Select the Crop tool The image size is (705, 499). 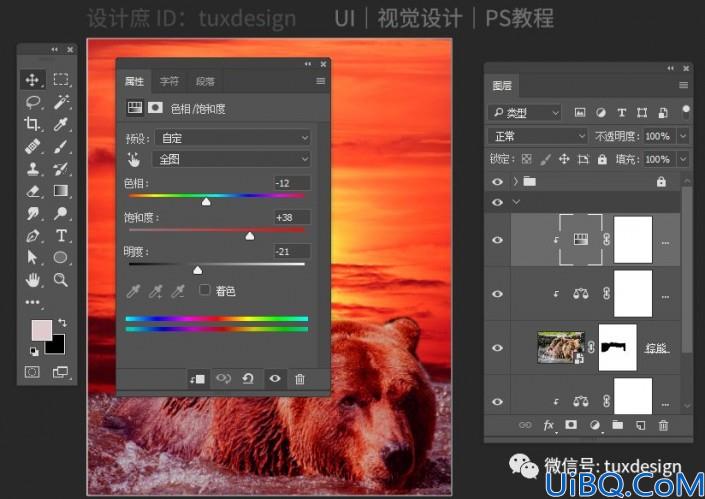tap(32, 124)
